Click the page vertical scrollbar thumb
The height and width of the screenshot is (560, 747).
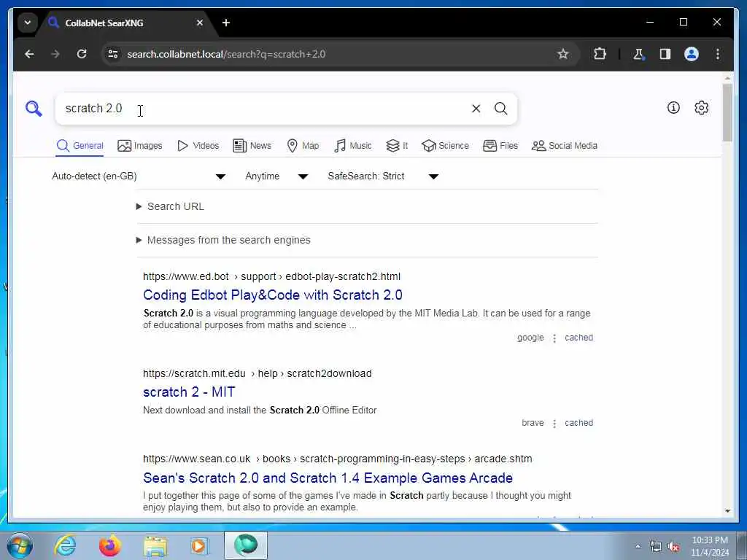tap(727, 113)
